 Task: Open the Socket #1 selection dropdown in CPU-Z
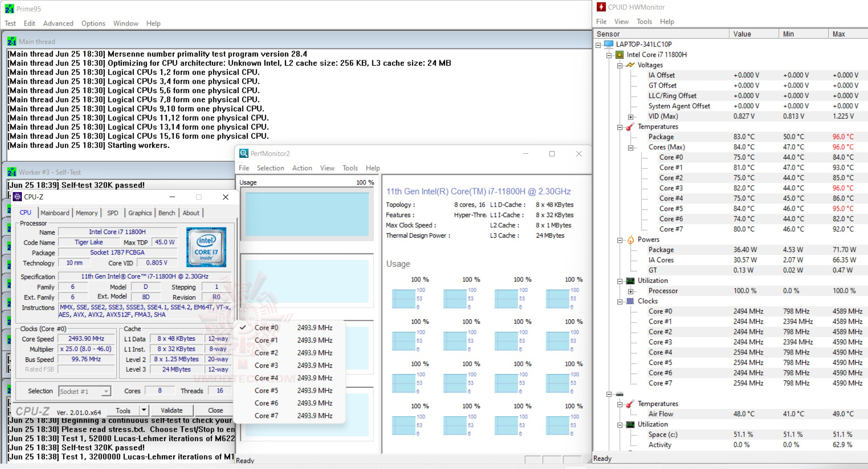pyautogui.click(x=106, y=391)
